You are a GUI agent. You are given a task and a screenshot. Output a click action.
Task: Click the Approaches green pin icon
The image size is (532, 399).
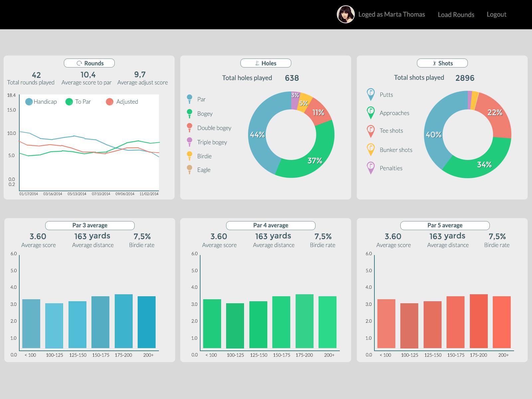tap(370, 112)
